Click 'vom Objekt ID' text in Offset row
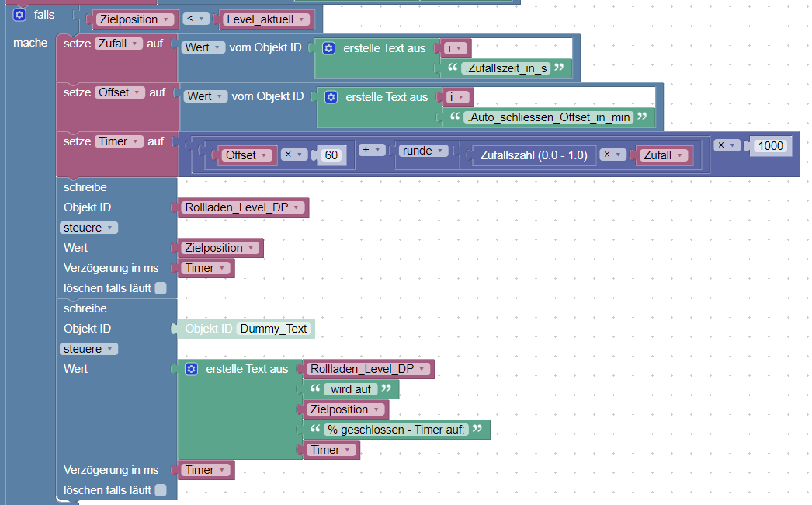Image resolution: width=812 pixels, height=505 pixels. (267, 96)
